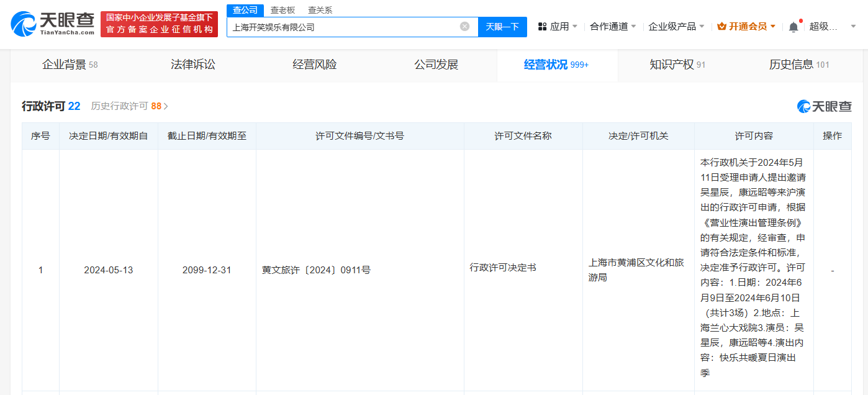The image size is (868, 395).
Task: Click the 行政许可 22 section heading
Action: click(x=51, y=106)
